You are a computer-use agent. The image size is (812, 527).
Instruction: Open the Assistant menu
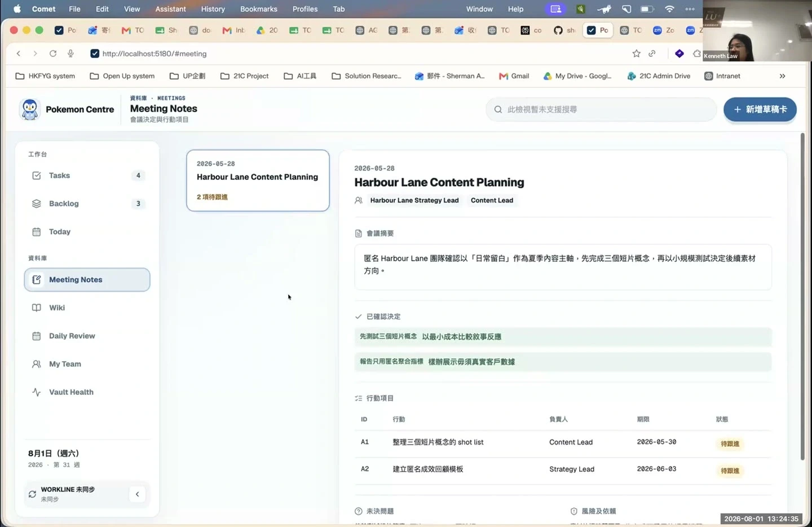point(170,9)
